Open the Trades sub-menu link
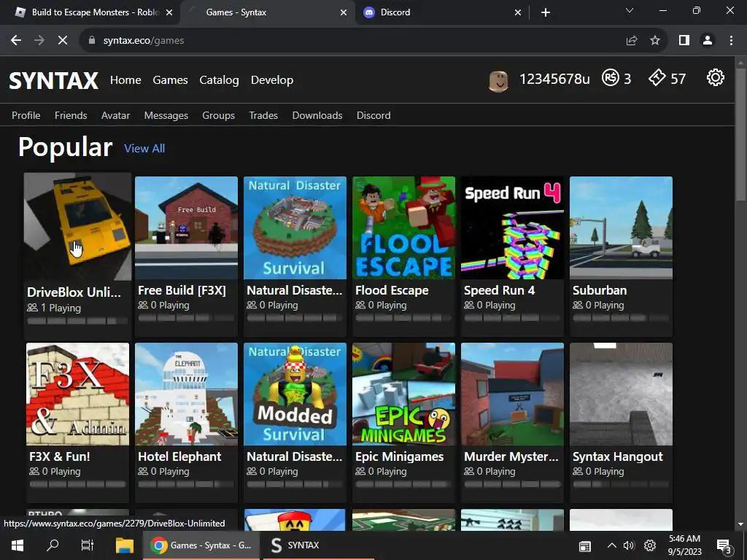The image size is (747, 560). [263, 115]
